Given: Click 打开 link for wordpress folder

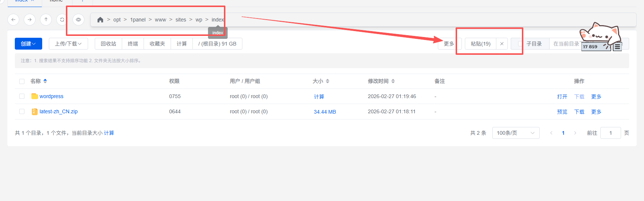Looking at the screenshot, I should tap(562, 97).
